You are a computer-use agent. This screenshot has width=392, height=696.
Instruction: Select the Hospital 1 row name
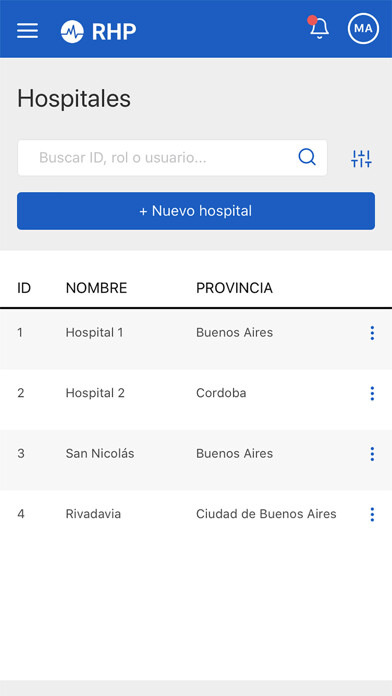[95, 332]
